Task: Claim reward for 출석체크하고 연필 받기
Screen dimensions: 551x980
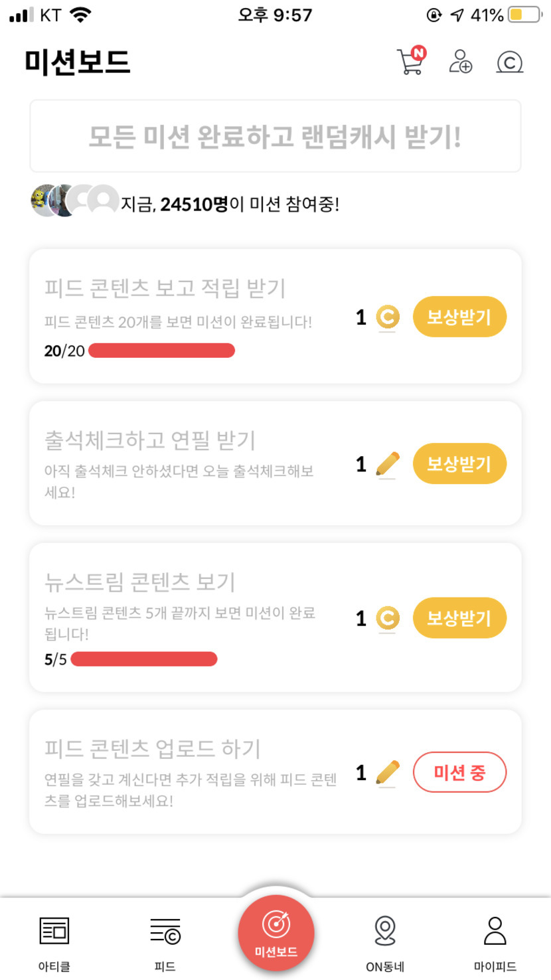Action: pyautogui.click(x=459, y=463)
